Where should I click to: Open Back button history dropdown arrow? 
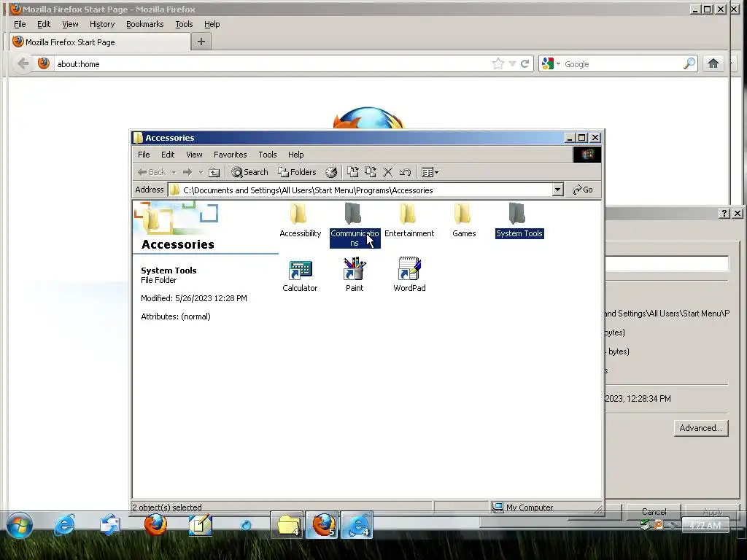click(174, 172)
